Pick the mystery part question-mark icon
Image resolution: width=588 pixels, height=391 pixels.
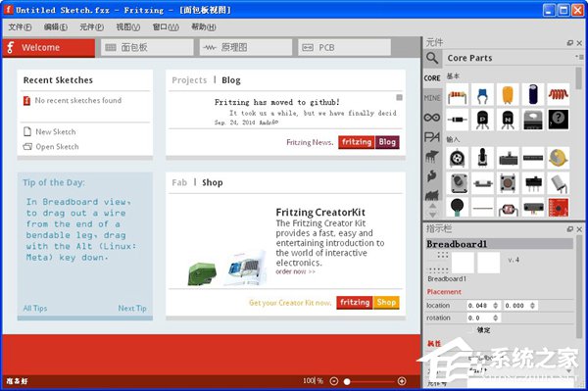(x=558, y=120)
